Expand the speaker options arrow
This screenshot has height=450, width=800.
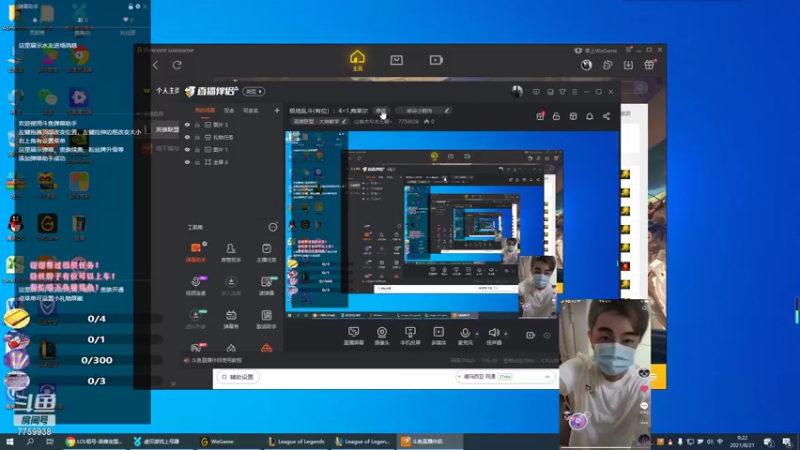506,334
